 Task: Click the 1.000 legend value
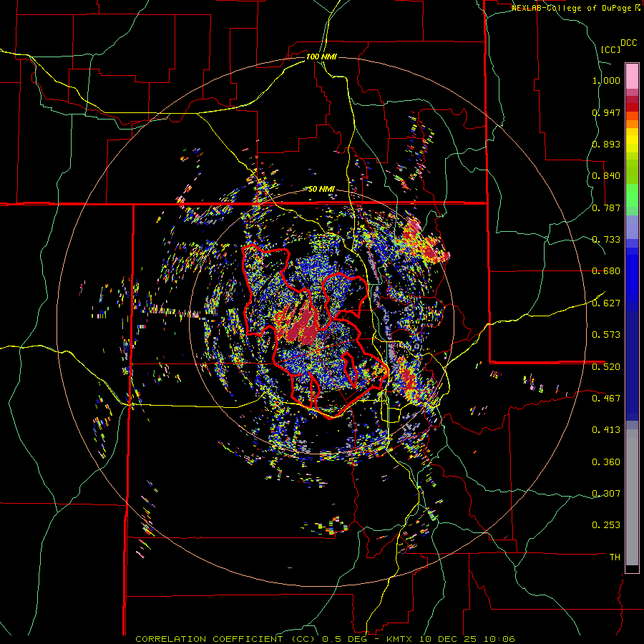pos(606,80)
